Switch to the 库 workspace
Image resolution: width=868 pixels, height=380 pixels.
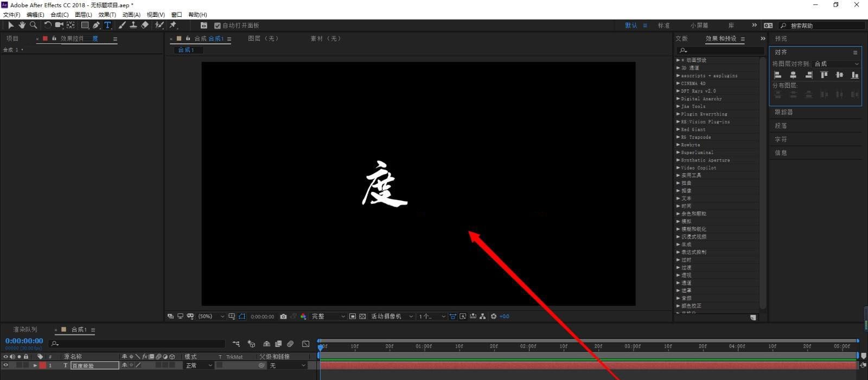(731, 25)
